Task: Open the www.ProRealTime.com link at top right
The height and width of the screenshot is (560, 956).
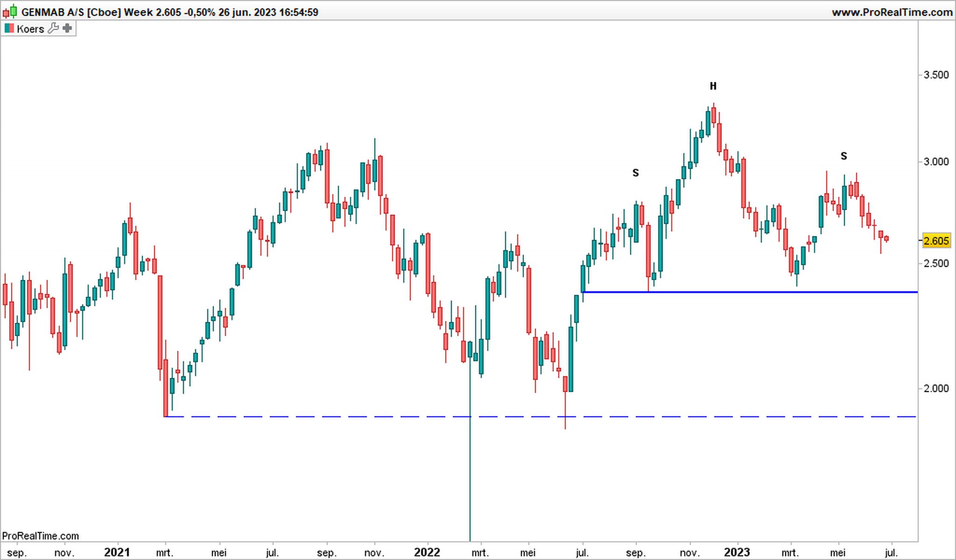Action: pos(892,13)
